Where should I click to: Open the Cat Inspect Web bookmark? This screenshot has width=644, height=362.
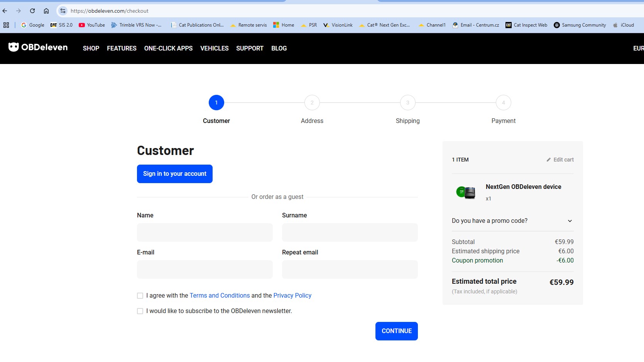click(526, 25)
